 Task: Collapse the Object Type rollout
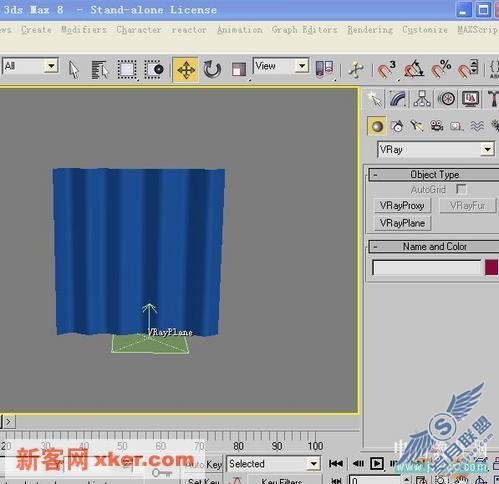coord(434,175)
